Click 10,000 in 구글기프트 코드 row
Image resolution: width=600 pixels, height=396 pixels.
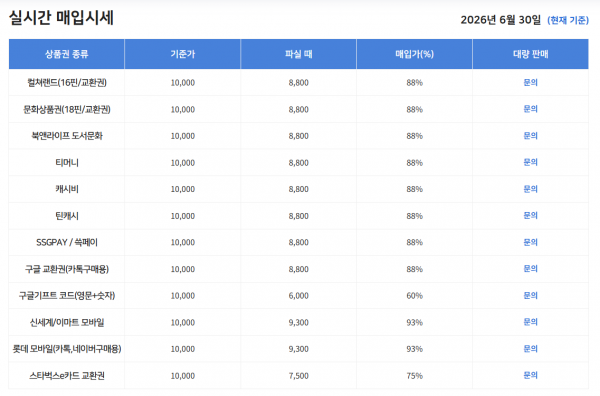click(183, 296)
